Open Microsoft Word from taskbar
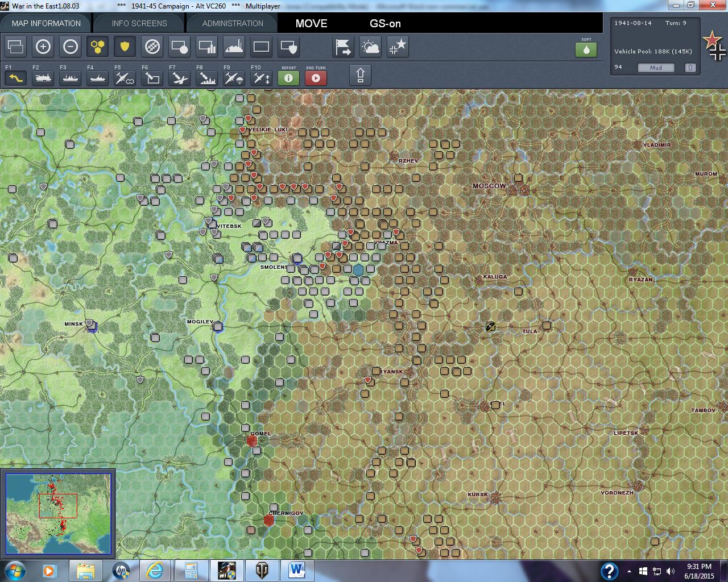This screenshot has height=582, width=728. click(x=297, y=571)
